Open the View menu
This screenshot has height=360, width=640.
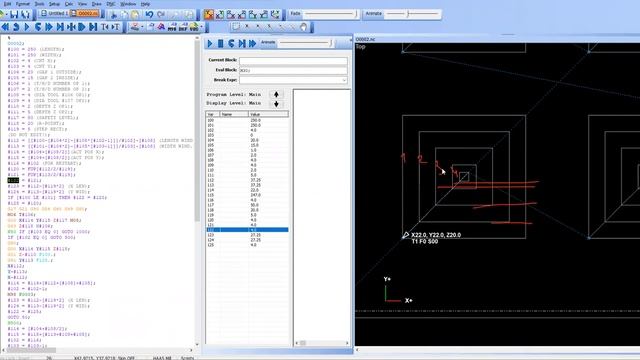click(82, 4)
